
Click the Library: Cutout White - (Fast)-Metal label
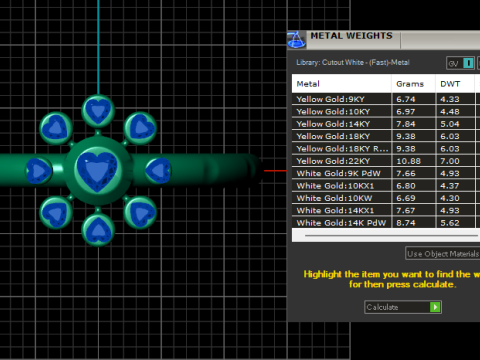353,63
